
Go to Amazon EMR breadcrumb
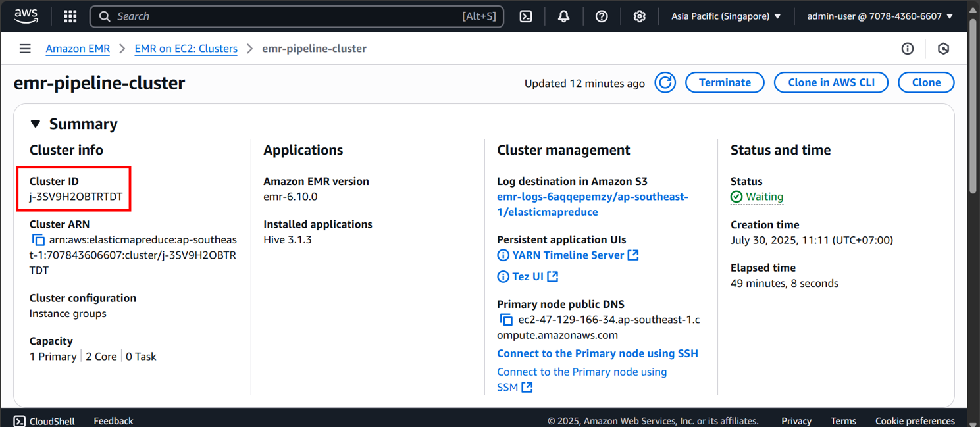click(78, 49)
